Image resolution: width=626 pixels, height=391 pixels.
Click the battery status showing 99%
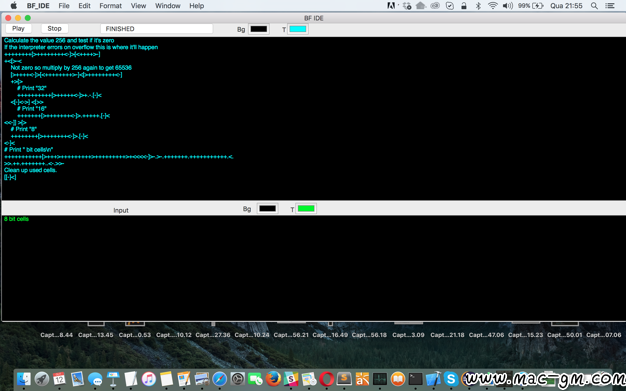531,6
